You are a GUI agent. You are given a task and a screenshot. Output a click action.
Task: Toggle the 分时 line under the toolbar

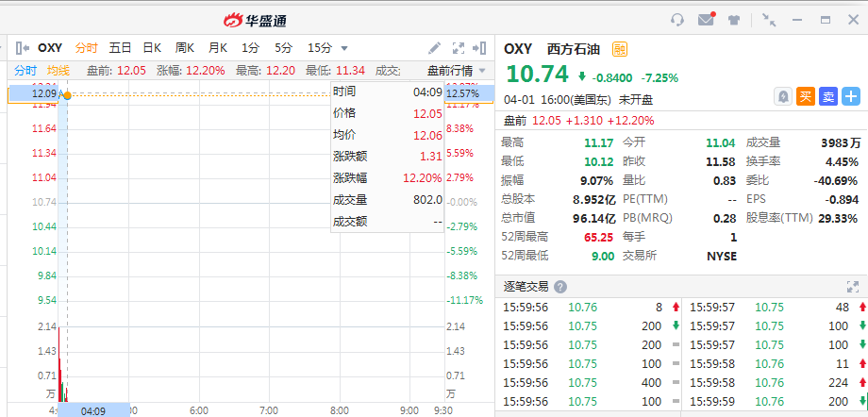click(x=25, y=71)
